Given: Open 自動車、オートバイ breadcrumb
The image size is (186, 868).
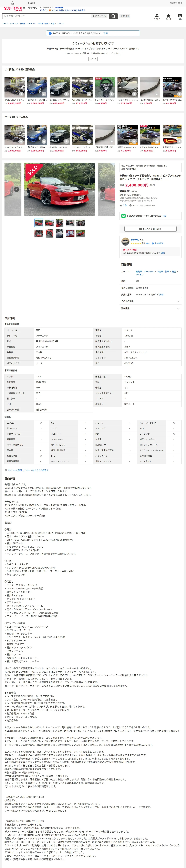Looking at the screenshot, I should click(28, 24).
